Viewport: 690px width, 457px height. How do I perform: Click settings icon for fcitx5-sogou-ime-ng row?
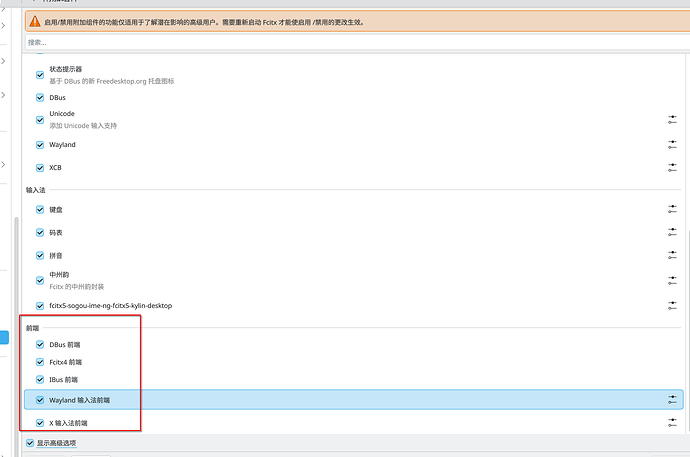(x=672, y=305)
